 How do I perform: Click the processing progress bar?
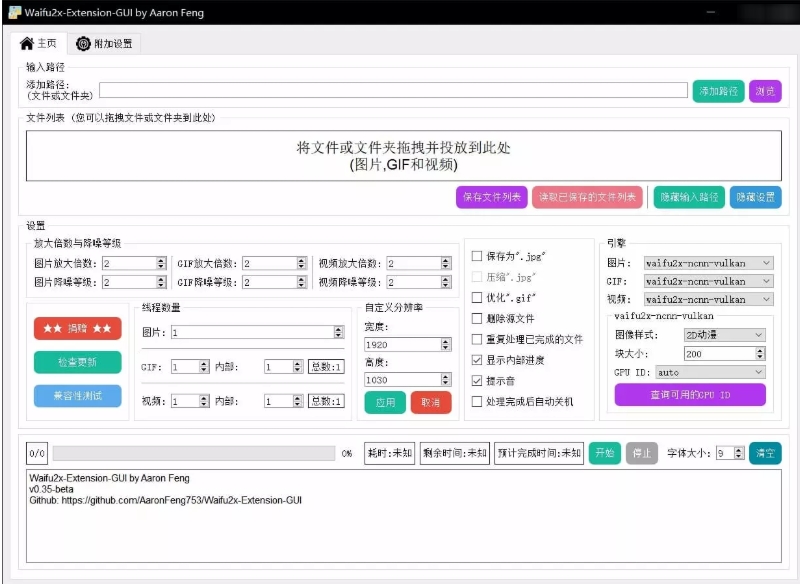(x=193, y=453)
